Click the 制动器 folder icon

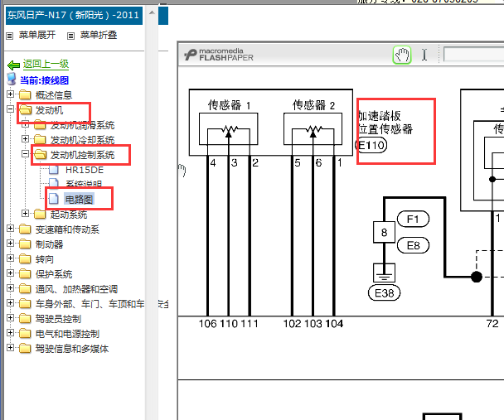point(25,244)
